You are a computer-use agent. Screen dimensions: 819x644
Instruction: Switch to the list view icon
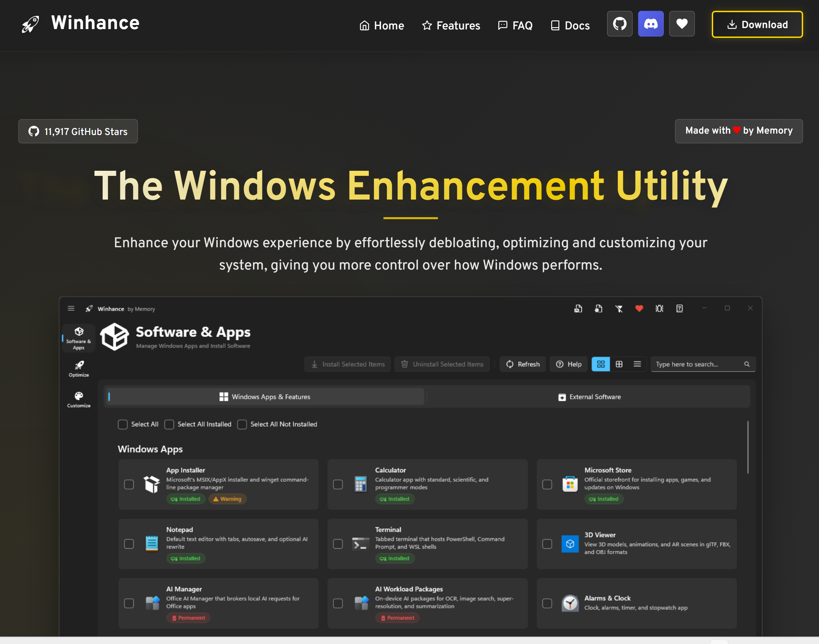(637, 364)
